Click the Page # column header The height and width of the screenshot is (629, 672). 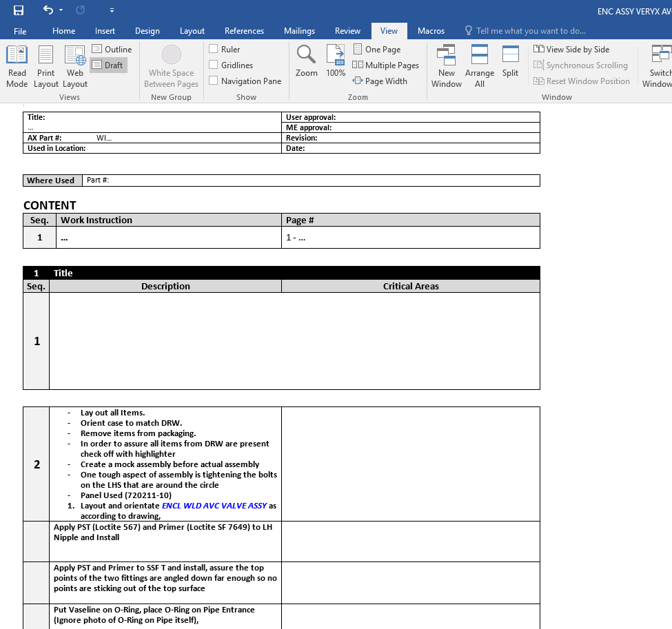click(411, 220)
